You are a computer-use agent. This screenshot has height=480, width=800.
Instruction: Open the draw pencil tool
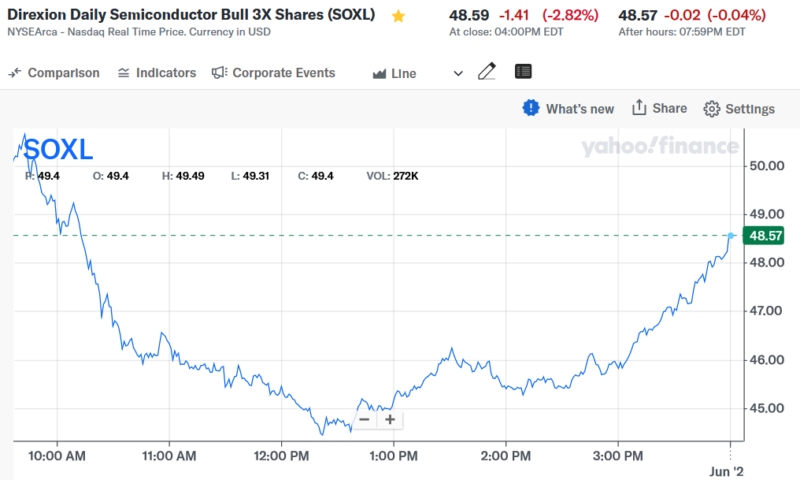(x=487, y=72)
